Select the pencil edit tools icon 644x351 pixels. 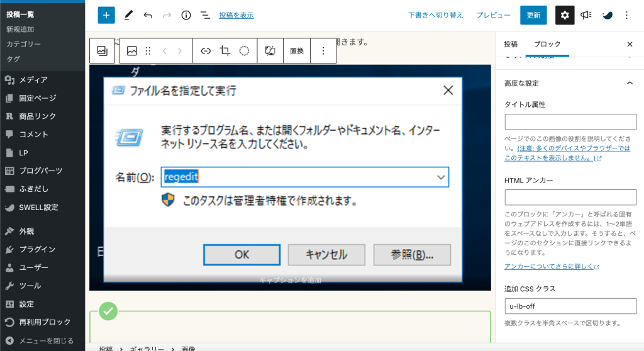tap(128, 15)
